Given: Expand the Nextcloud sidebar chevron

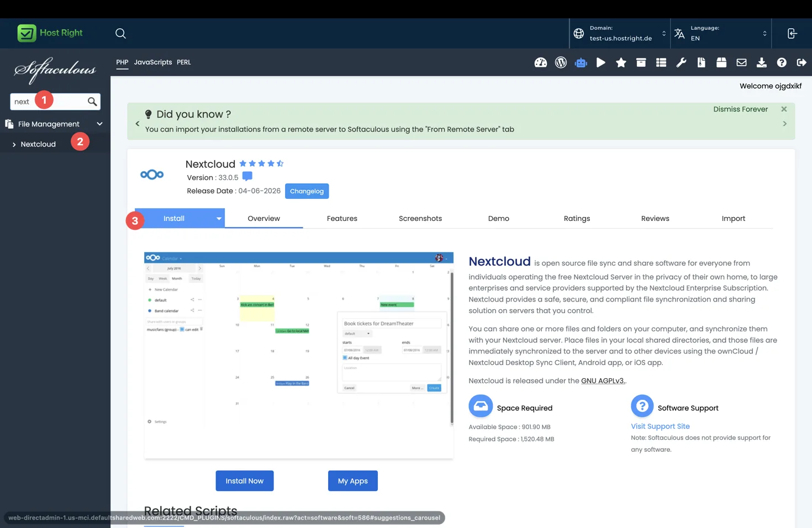Looking at the screenshot, I should pos(14,144).
